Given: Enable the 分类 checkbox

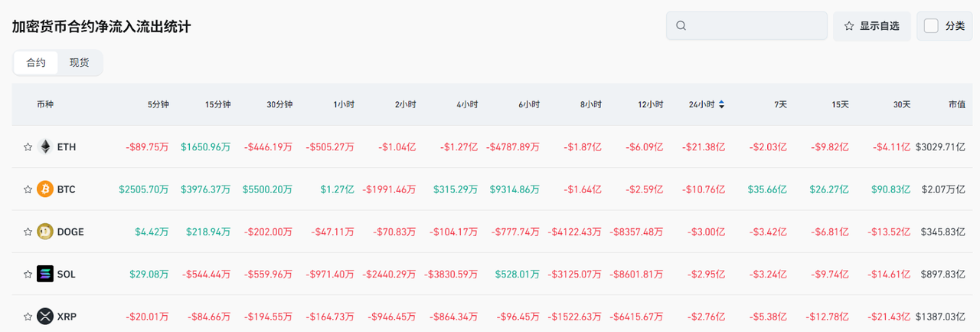Looking at the screenshot, I should (x=931, y=26).
